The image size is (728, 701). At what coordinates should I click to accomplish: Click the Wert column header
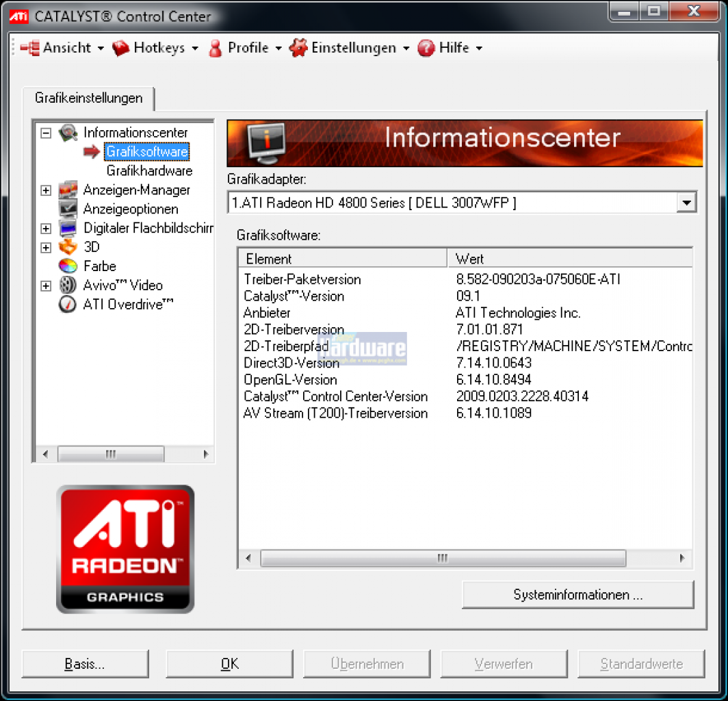tap(570, 259)
